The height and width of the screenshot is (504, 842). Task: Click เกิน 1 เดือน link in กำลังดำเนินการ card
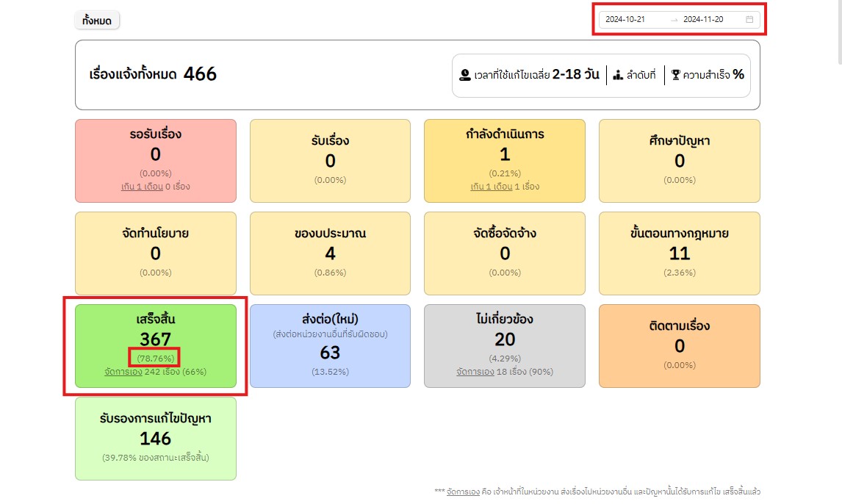[492, 187]
